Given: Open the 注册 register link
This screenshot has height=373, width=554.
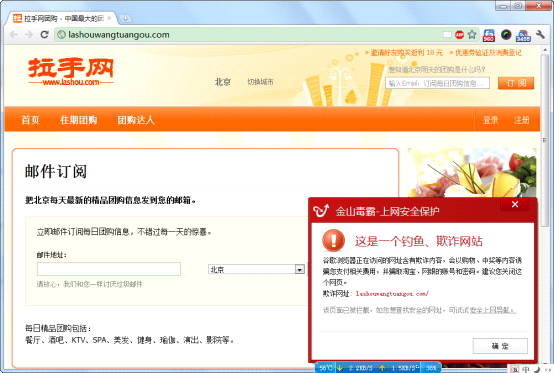Looking at the screenshot, I should (x=521, y=120).
